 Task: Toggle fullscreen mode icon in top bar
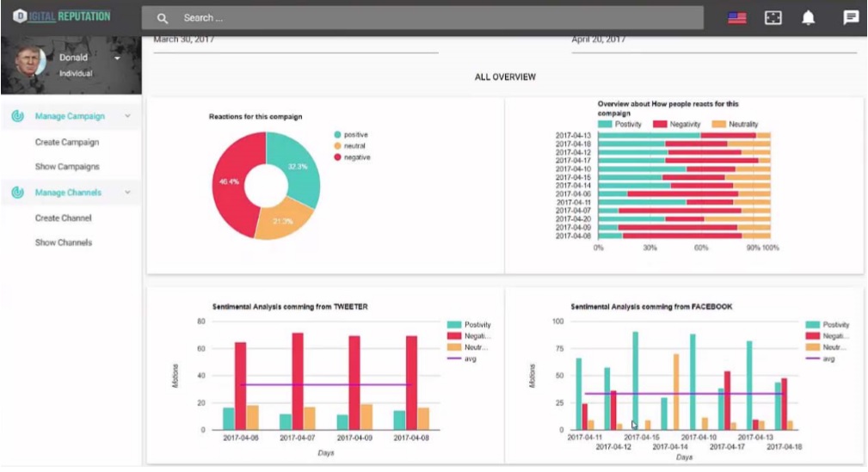click(x=773, y=18)
